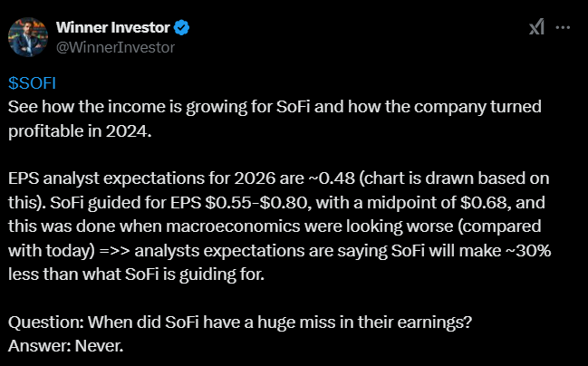Click the $SOFI cashtag link
This screenshot has height=366, width=588.
[x=33, y=82]
